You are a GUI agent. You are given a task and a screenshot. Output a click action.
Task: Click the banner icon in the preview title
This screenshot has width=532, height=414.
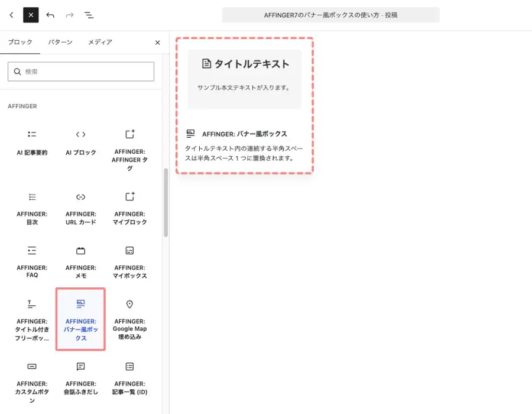pyautogui.click(x=191, y=134)
